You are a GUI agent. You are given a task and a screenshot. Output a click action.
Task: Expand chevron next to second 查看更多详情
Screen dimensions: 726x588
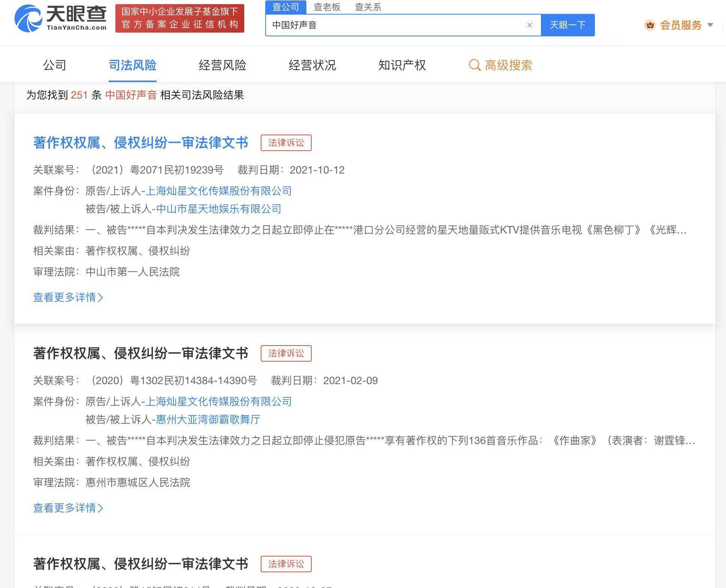pyautogui.click(x=100, y=508)
